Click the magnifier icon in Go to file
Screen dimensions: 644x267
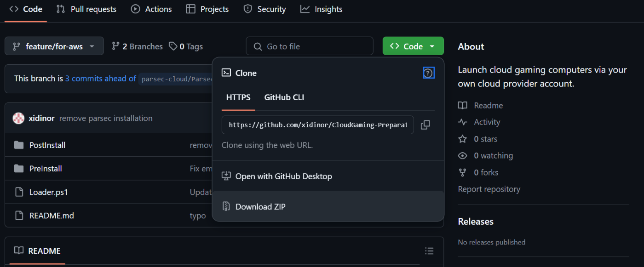pyautogui.click(x=257, y=46)
